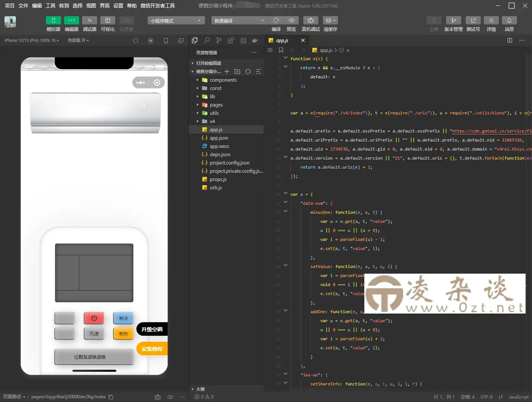The width and height of the screenshot is (532, 402).
Task: Expand the 打开的编辑器 section
Action: [226, 63]
